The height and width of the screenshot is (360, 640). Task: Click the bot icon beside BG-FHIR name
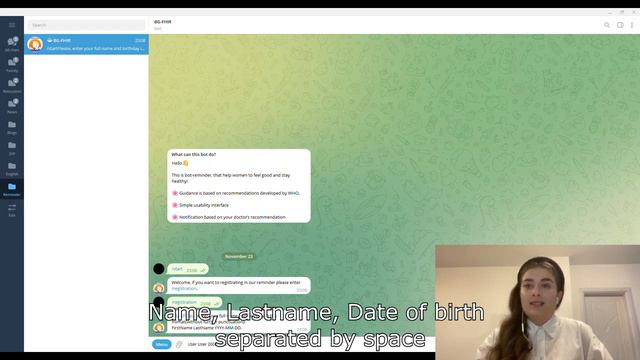click(x=49, y=40)
